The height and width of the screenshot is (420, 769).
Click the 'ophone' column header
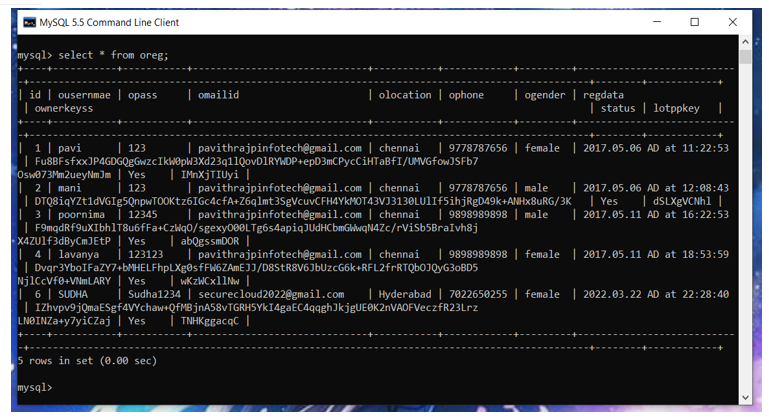point(466,95)
